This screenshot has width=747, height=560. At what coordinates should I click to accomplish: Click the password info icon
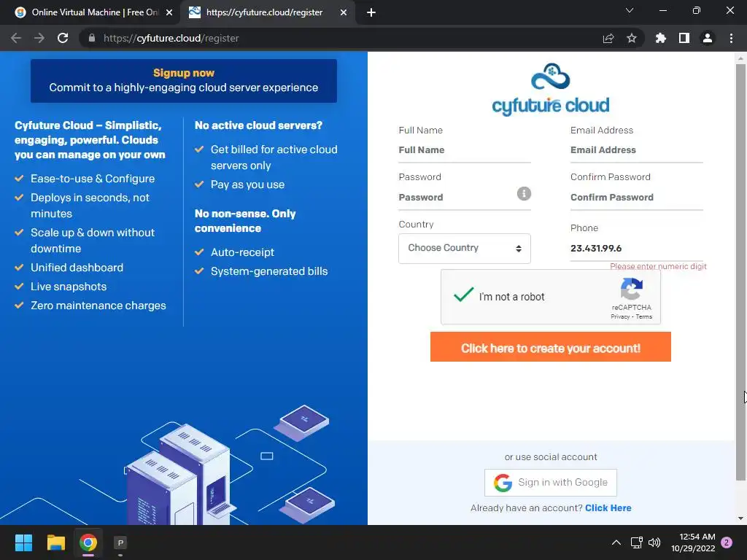click(524, 193)
